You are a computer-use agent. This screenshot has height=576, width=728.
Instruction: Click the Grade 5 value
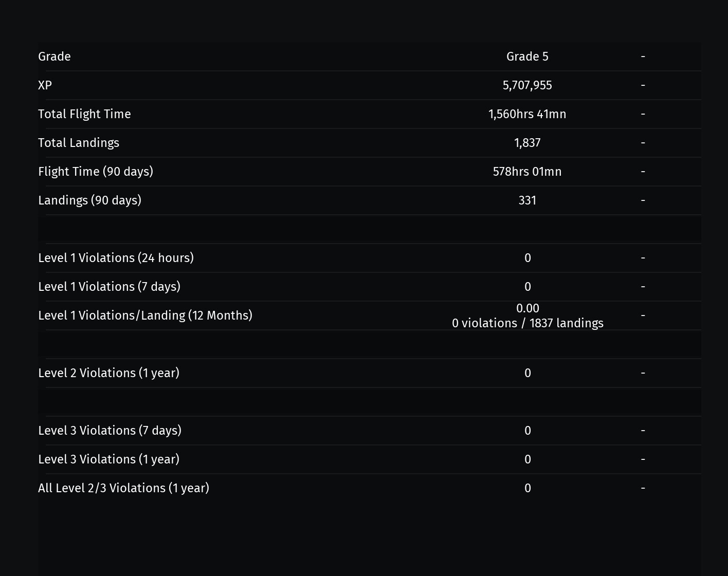click(x=527, y=57)
